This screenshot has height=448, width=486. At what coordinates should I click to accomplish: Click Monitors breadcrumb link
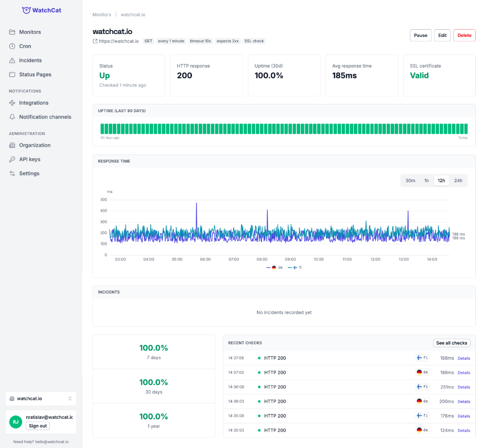tap(102, 15)
